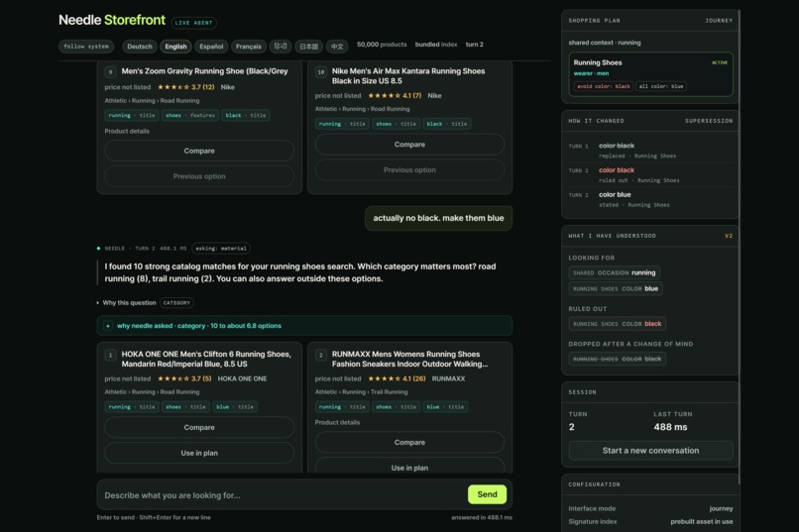Compare the Men's Zoom Gravity Running Shoe
Screen dimensions: 799x532
(x=199, y=151)
